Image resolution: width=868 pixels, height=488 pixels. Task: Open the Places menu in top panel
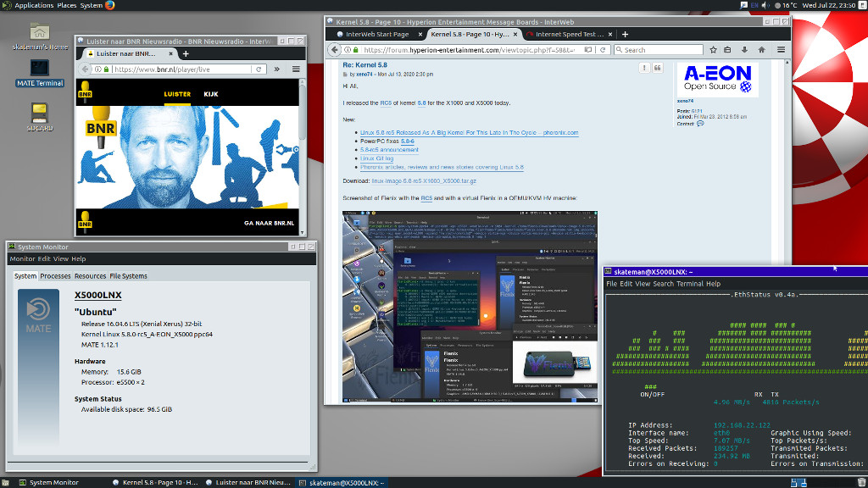[67, 6]
